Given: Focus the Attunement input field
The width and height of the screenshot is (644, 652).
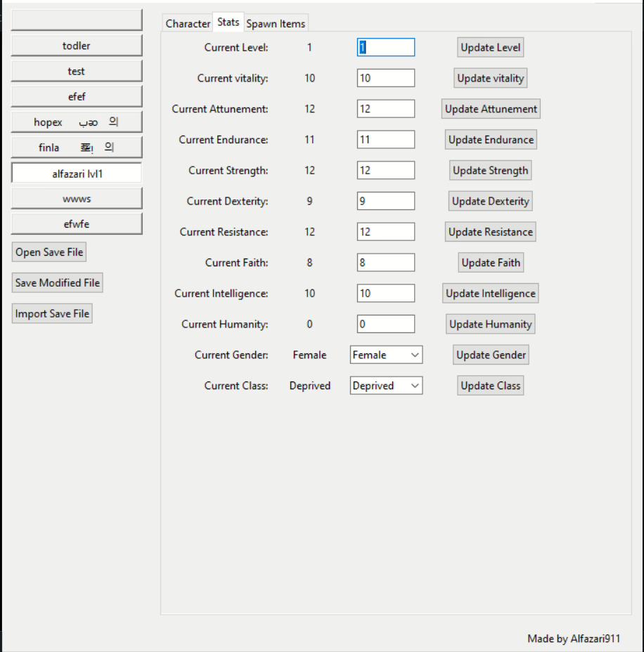Looking at the screenshot, I should pyautogui.click(x=386, y=109).
